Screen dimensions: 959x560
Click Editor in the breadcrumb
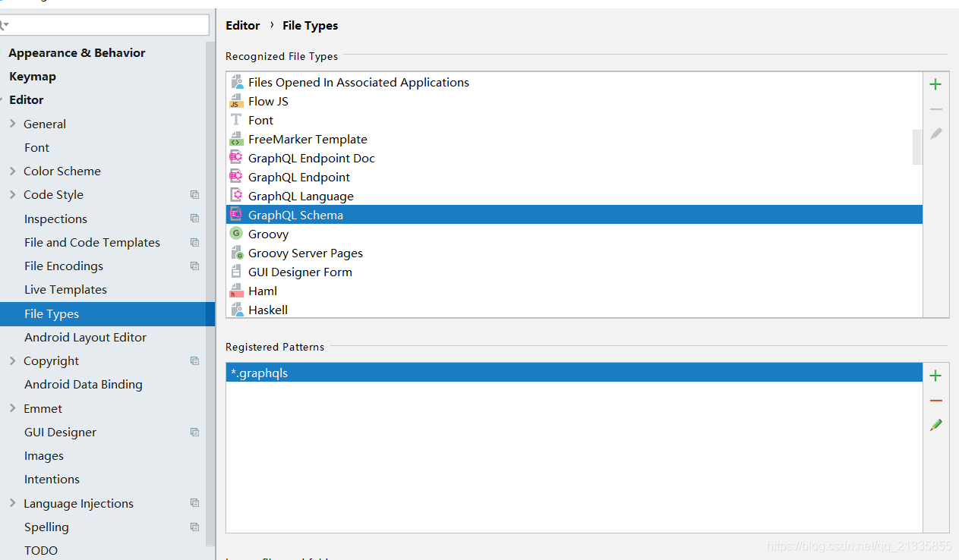(243, 26)
